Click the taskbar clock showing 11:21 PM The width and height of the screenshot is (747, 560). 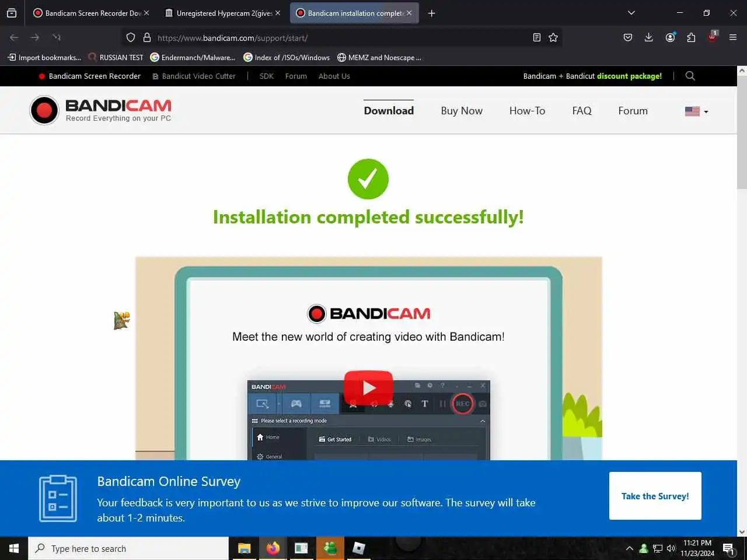(697, 548)
